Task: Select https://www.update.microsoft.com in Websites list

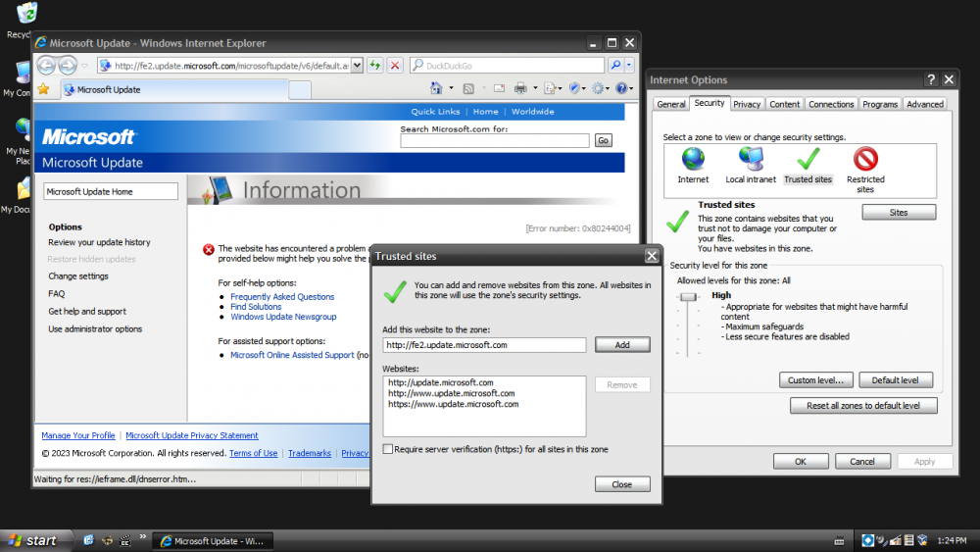Action: 453,405
